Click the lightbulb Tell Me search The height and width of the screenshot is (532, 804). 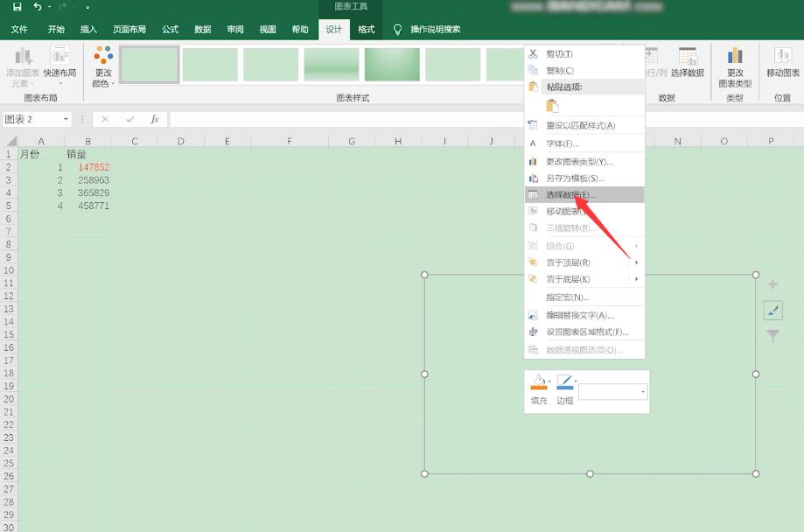(397, 29)
